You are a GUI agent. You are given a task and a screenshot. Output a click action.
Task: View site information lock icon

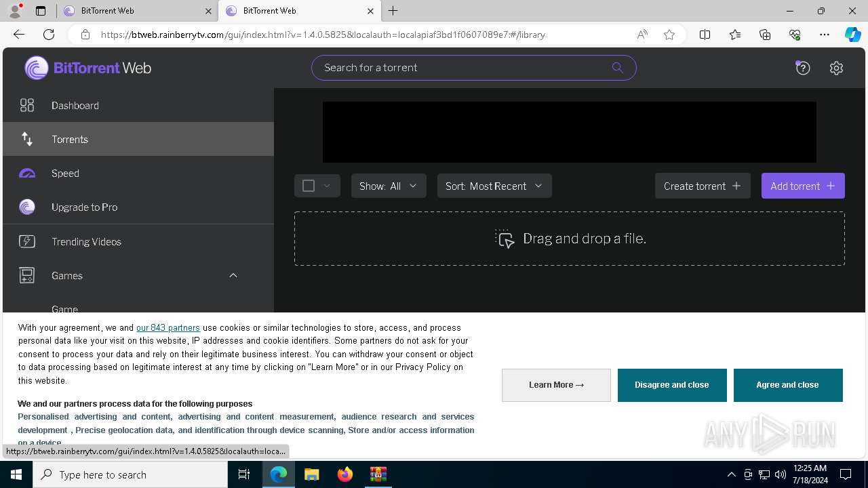pos(85,35)
